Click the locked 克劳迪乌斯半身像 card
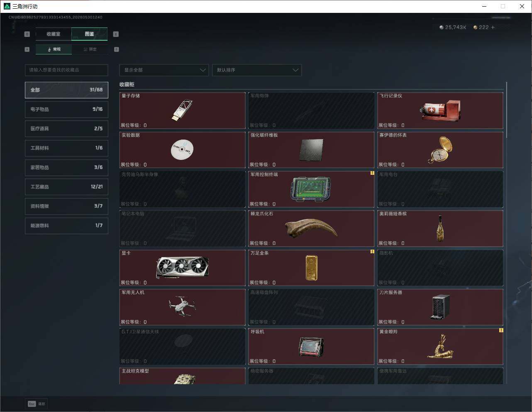 [x=183, y=189]
